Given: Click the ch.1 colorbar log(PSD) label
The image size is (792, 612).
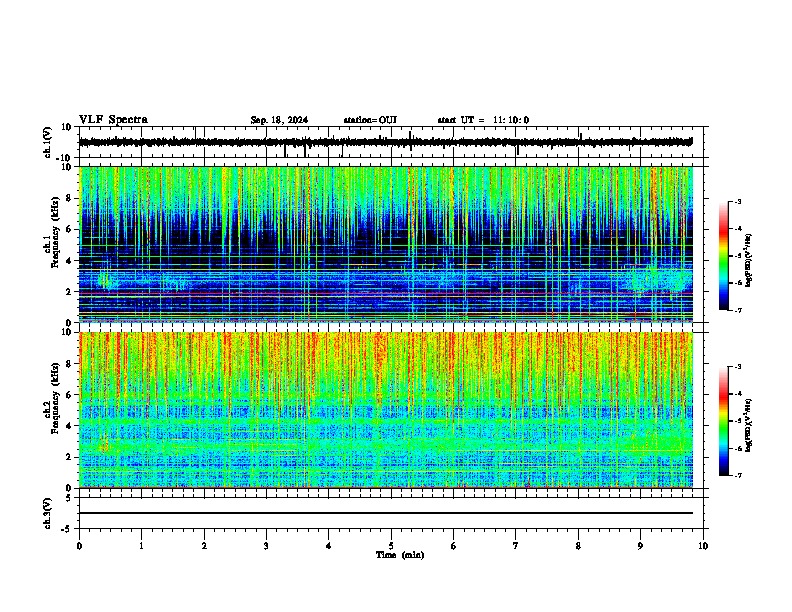Looking at the screenshot, I should pos(749,260).
